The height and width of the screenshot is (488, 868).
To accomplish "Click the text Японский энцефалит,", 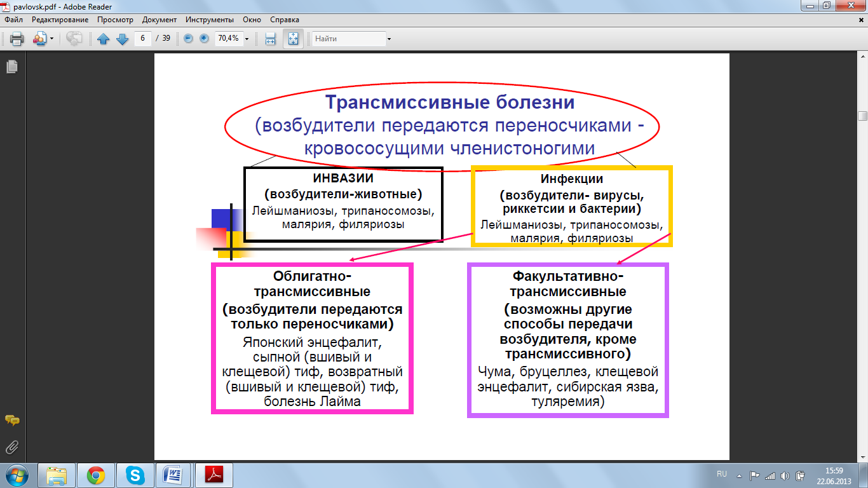I will [x=312, y=342].
